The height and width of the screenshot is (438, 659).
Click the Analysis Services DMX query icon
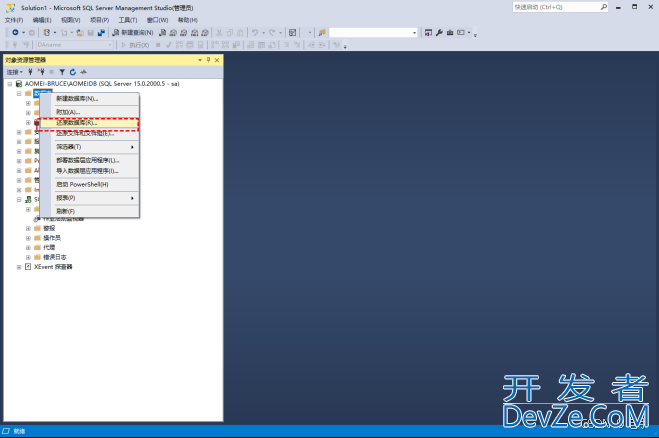[184, 32]
